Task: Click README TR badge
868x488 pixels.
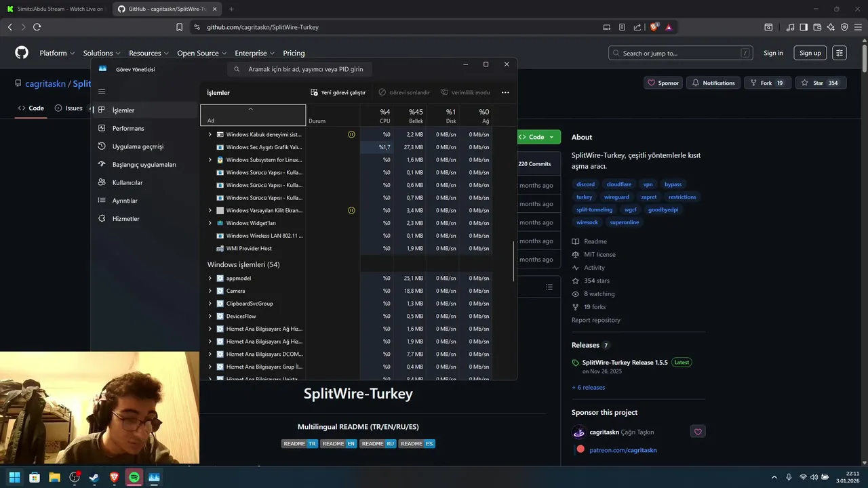Action: [300, 444]
